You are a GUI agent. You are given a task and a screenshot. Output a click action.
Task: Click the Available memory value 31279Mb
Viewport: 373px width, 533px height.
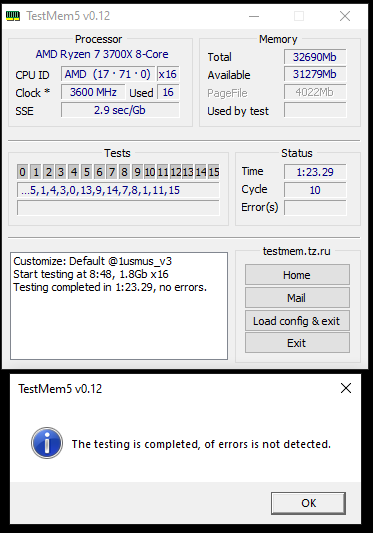tap(315, 74)
